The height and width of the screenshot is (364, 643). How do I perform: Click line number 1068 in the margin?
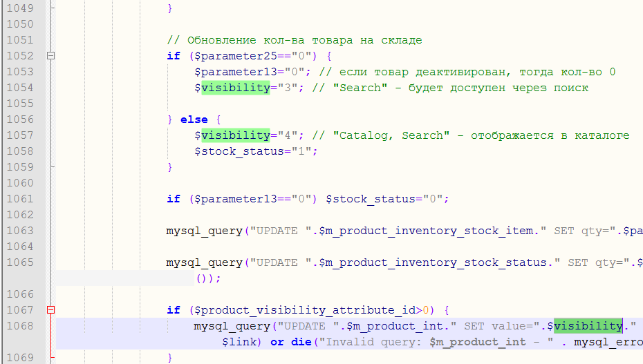(x=19, y=326)
